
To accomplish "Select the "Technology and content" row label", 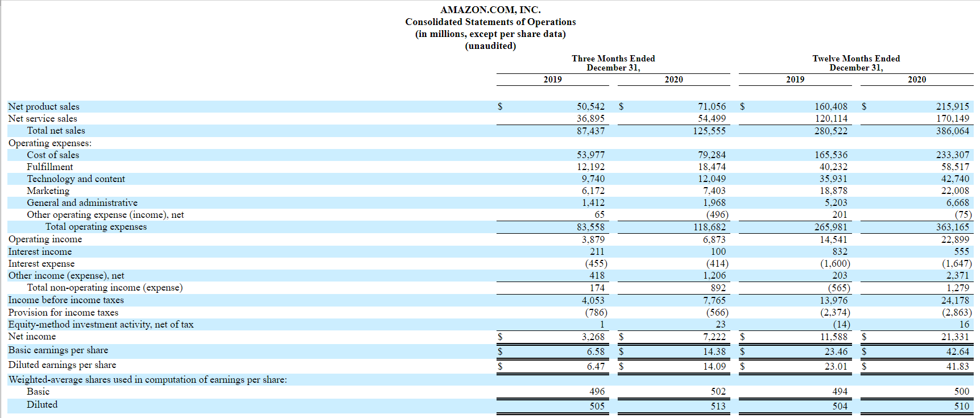I will coord(76,179).
